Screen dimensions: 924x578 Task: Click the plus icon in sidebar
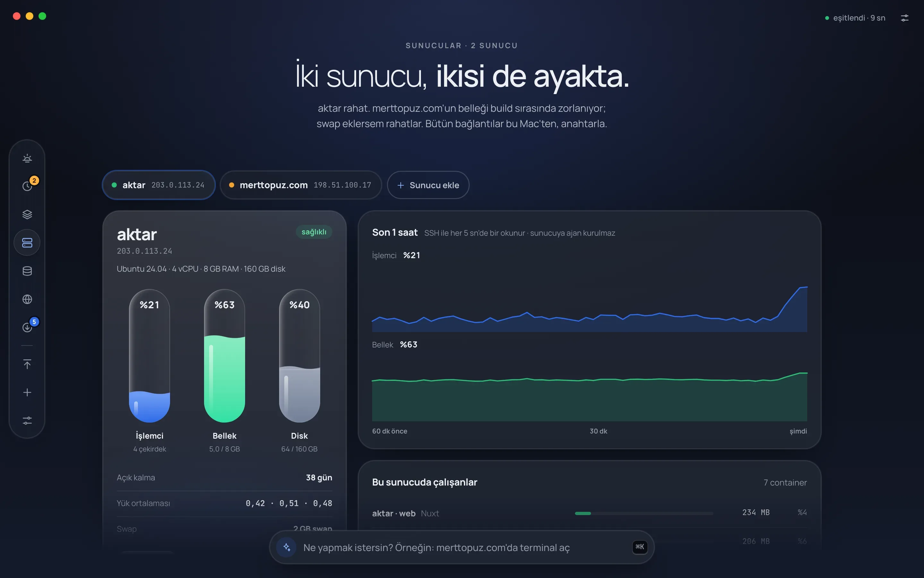pos(27,392)
